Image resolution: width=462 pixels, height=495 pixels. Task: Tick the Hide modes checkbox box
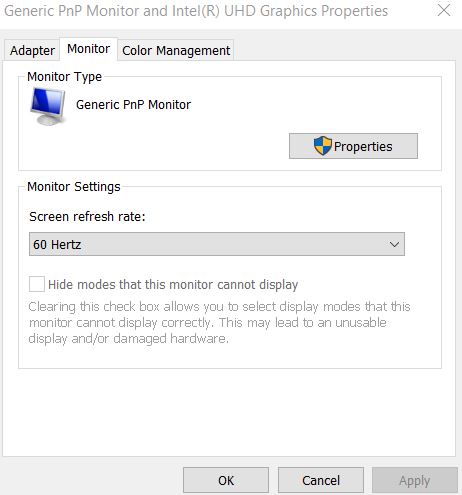coord(37,284)
